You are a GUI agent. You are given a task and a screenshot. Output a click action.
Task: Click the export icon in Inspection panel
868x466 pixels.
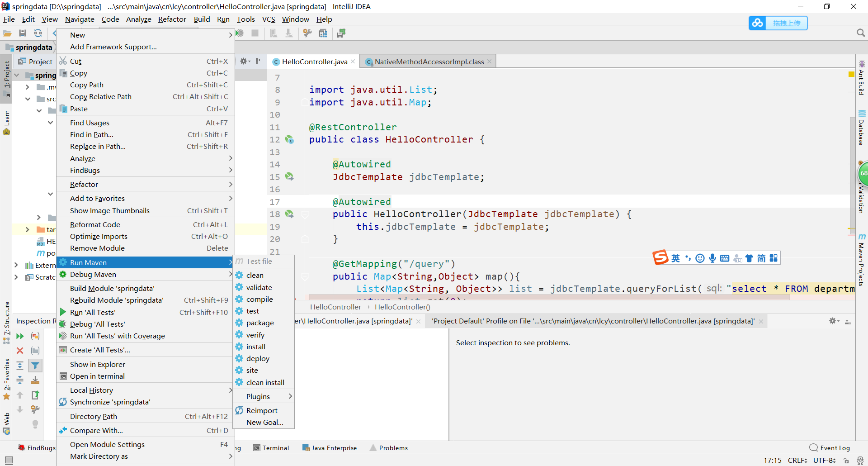point(35,395)
